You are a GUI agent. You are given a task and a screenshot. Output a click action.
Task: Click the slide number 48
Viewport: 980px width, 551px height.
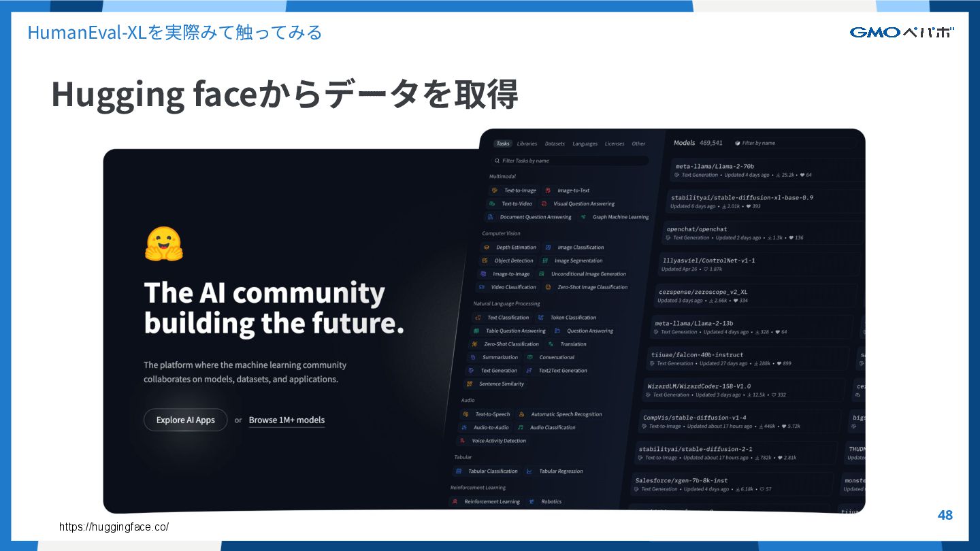pyautogui.click(x=945, y=515)
